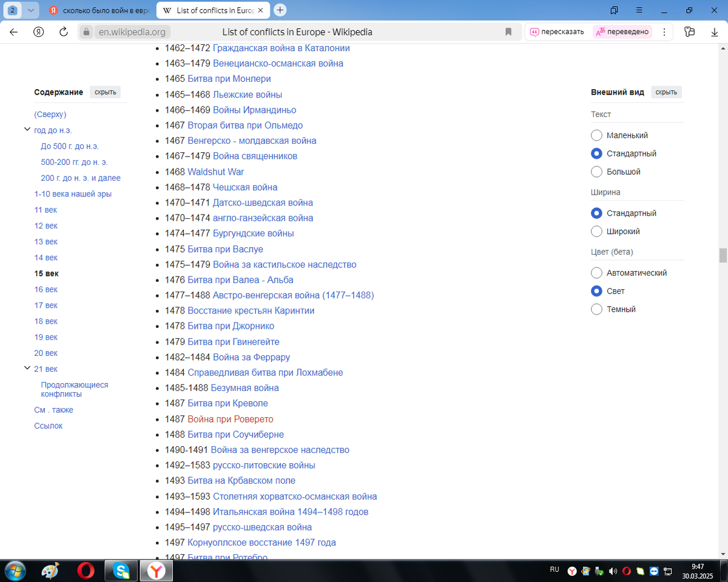Image resolution: width=728 pixels, height=582 pixels.
Task: Open the Бургундские войны link
Action: [x=253, y=233]
